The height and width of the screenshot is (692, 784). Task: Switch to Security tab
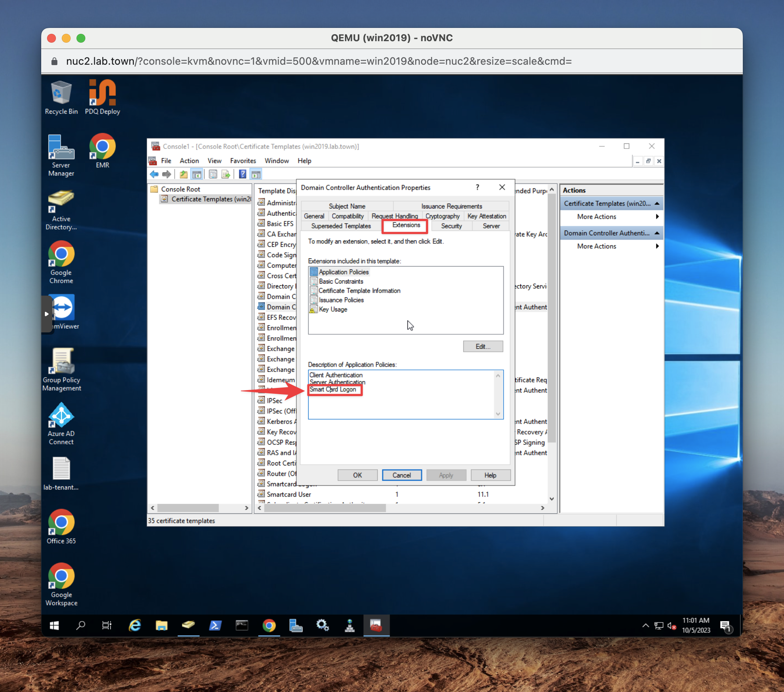click(x=451, y=226)
